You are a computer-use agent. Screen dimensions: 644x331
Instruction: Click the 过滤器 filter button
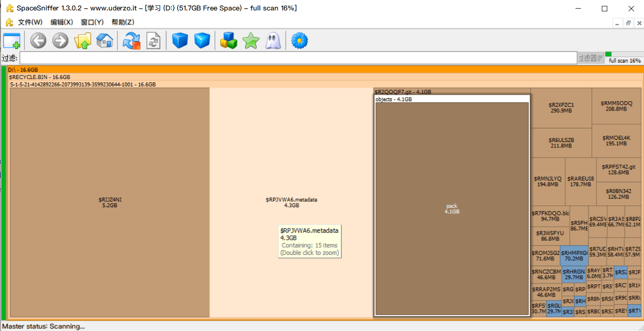point(591,58)
